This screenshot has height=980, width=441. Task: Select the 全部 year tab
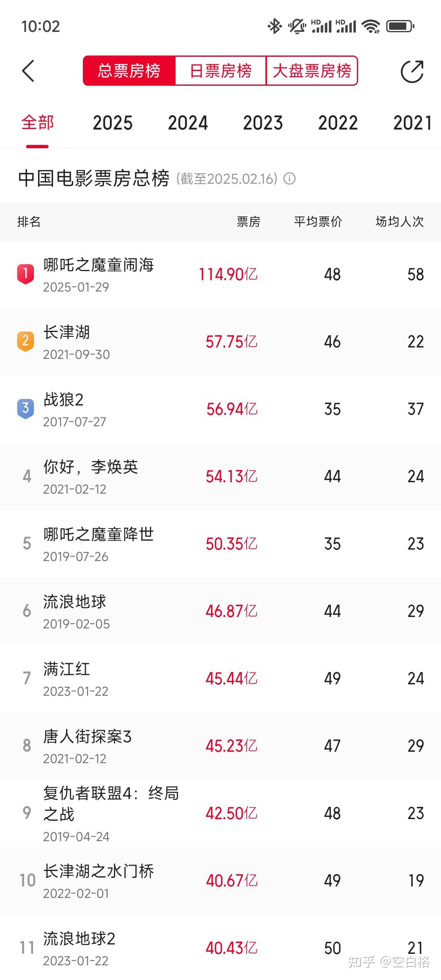[x=38, y=122]
